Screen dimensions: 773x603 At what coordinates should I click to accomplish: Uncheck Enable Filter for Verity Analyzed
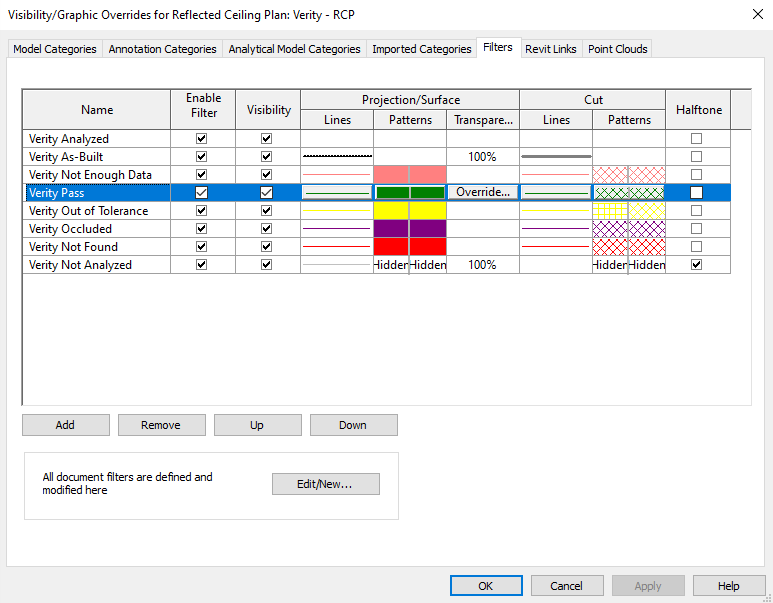pyautogui.click(x=201, y=139)
